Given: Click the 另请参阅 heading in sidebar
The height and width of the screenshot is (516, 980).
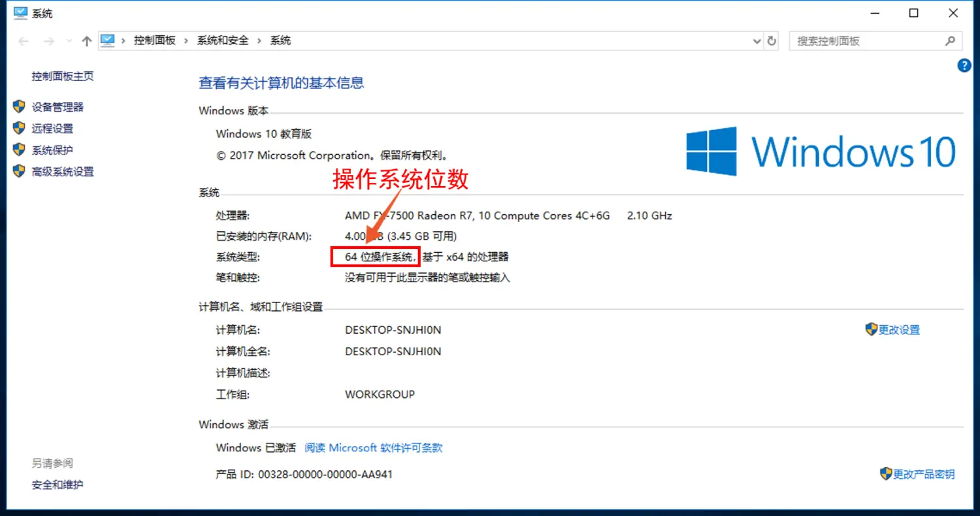Looking at the screenshot, I should (52, 463).
